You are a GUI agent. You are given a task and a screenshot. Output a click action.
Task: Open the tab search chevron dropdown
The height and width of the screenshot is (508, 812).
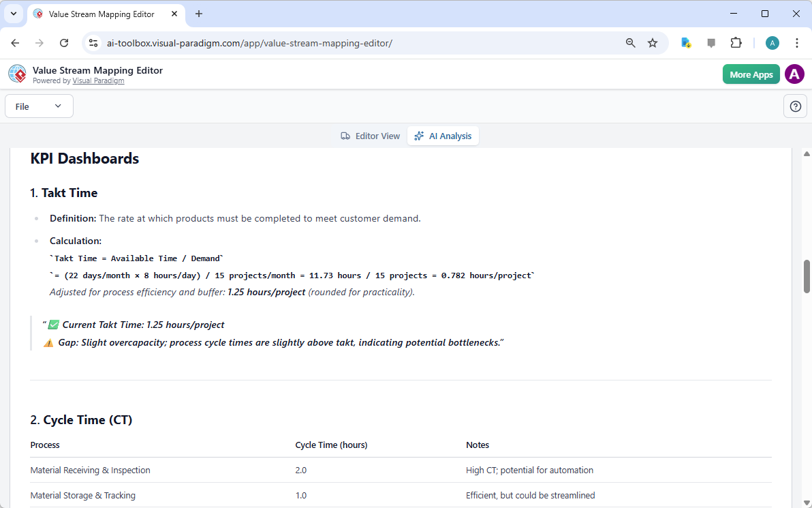(x=13, y=14)
